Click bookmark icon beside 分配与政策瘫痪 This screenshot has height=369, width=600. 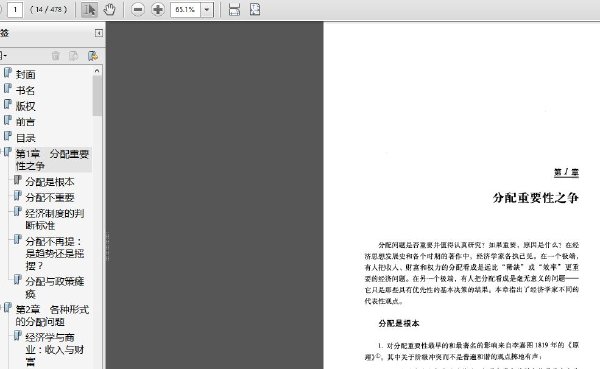point(18,280)
